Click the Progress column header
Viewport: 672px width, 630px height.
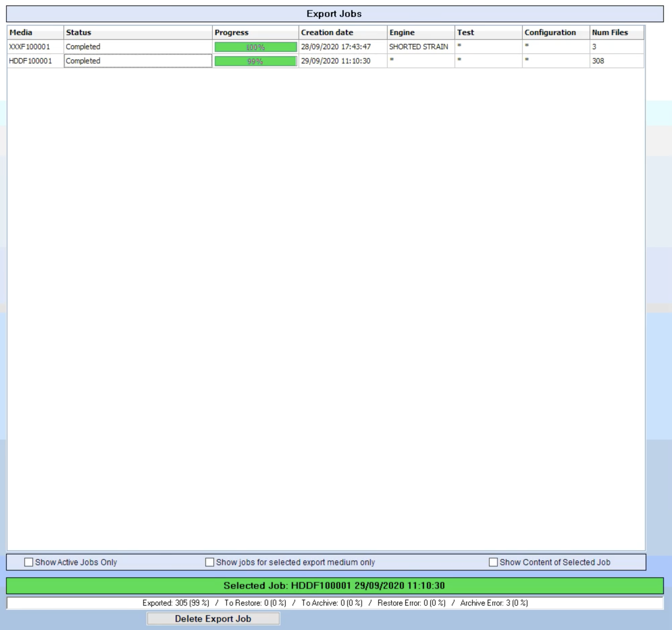point(255,32)
